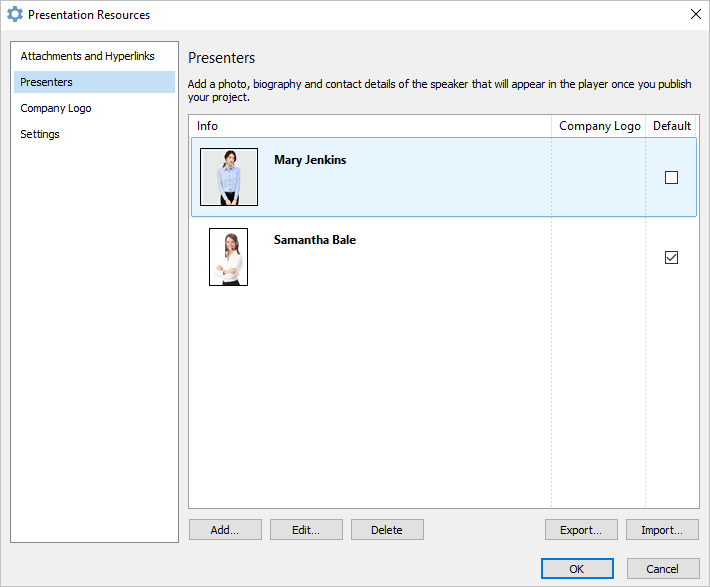This screenshot has width=710, height=587.
Task: Export the presenters list
Action: pyautogui.click(x=581, y=530)
